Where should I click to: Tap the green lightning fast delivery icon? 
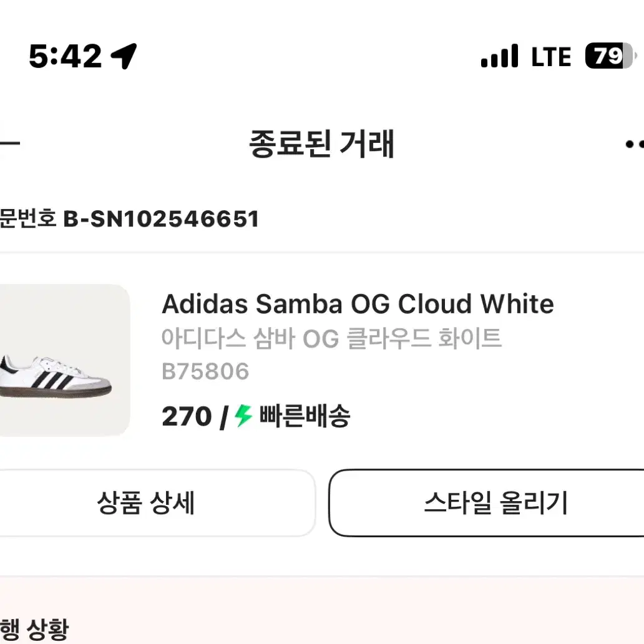pos(243,416)
